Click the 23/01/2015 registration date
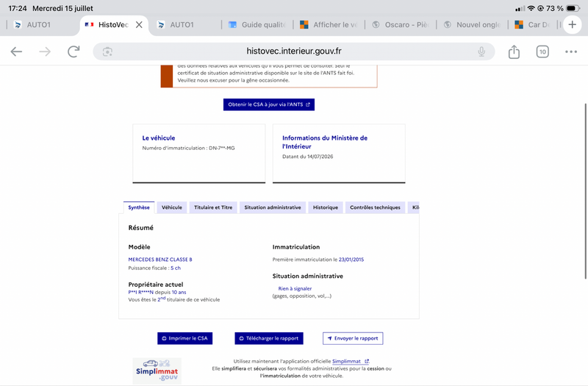The width and height of the screenshot is (588, 386). click(x=351, y=260)
